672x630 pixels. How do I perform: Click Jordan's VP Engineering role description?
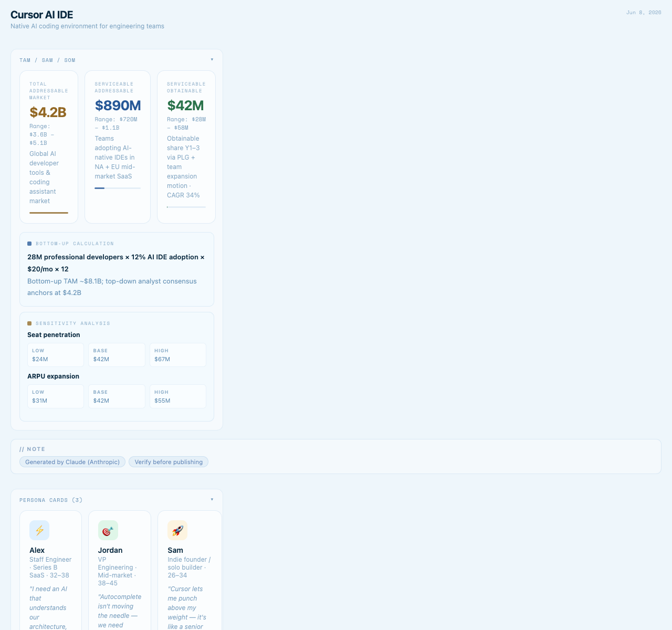tap(118, 571)
